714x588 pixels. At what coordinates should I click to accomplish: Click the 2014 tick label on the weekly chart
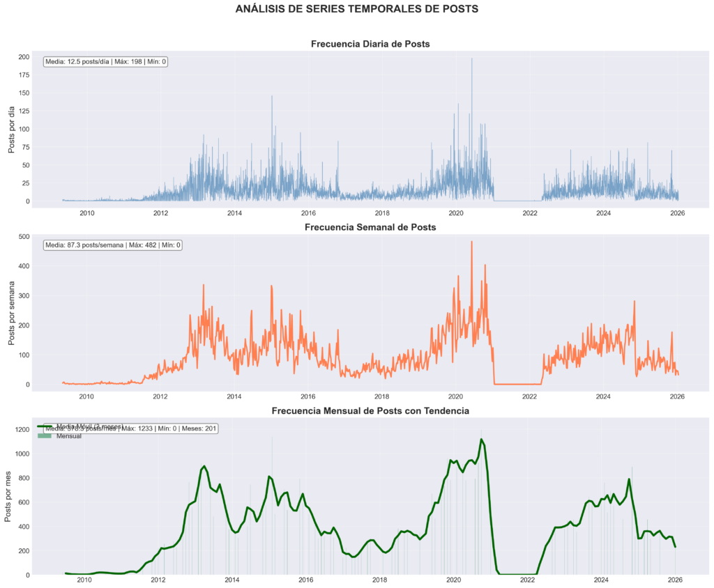(234, 396)
